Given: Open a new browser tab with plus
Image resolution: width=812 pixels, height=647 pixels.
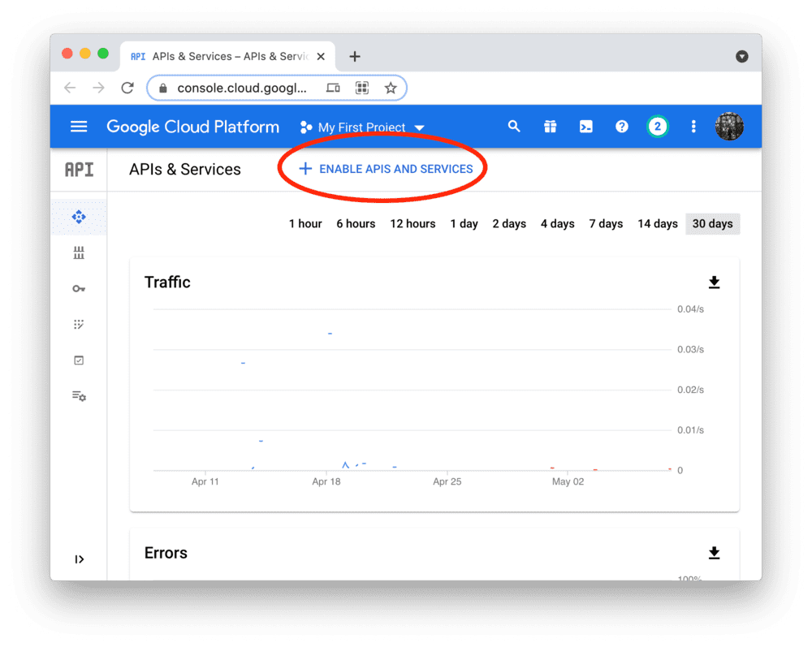Looking at the screenshot, I should (x=355, y=56).
